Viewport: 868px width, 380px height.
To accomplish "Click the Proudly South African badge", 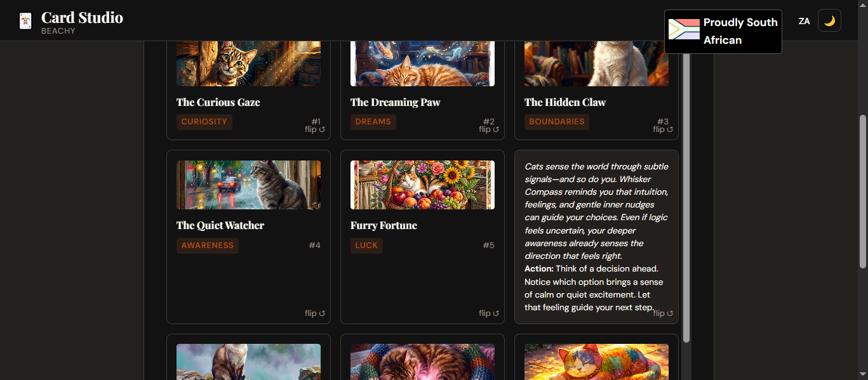I will [x=740, y=31].
